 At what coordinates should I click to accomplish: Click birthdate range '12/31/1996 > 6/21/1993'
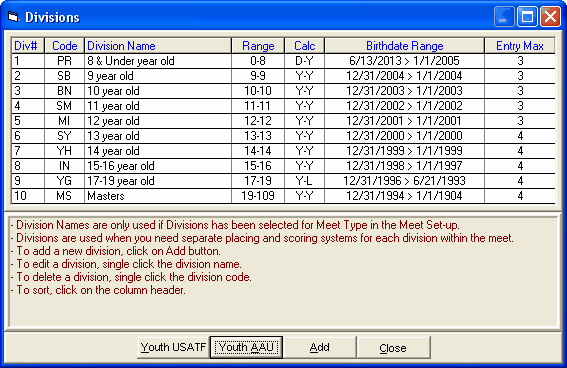pyautogui.click(x=404, y=181)
